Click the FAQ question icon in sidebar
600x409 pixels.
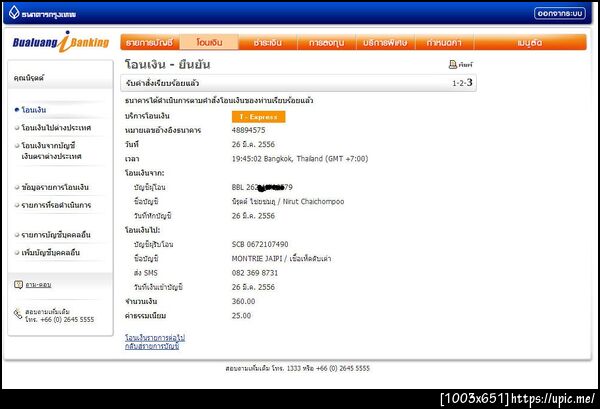(18, 284)
